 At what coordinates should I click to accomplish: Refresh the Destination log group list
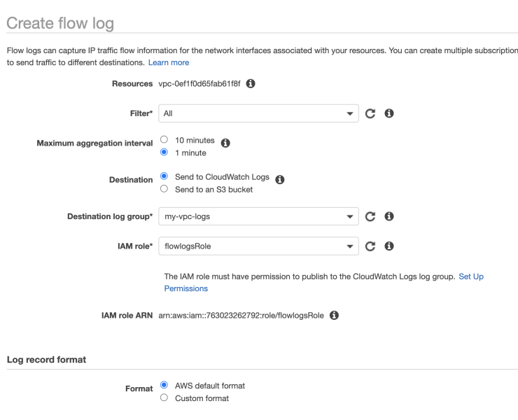370,216
